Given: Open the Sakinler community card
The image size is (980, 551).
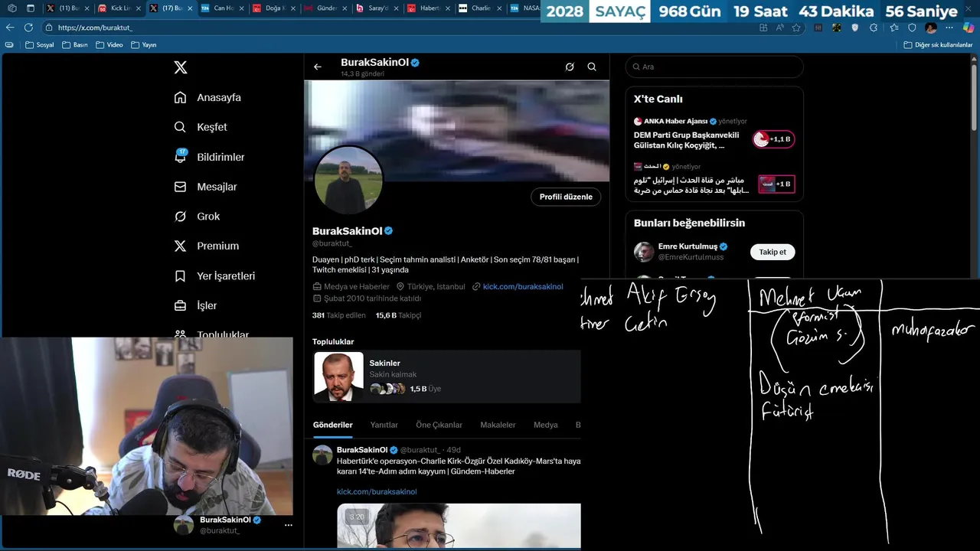Looking at the screenshot, I should click(447, 377).
